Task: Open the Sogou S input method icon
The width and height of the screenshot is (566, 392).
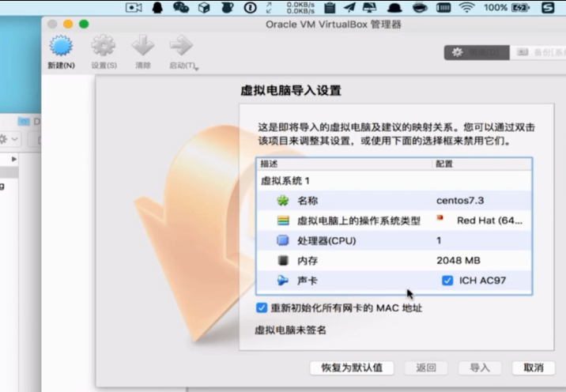Action: coord(548,8)
